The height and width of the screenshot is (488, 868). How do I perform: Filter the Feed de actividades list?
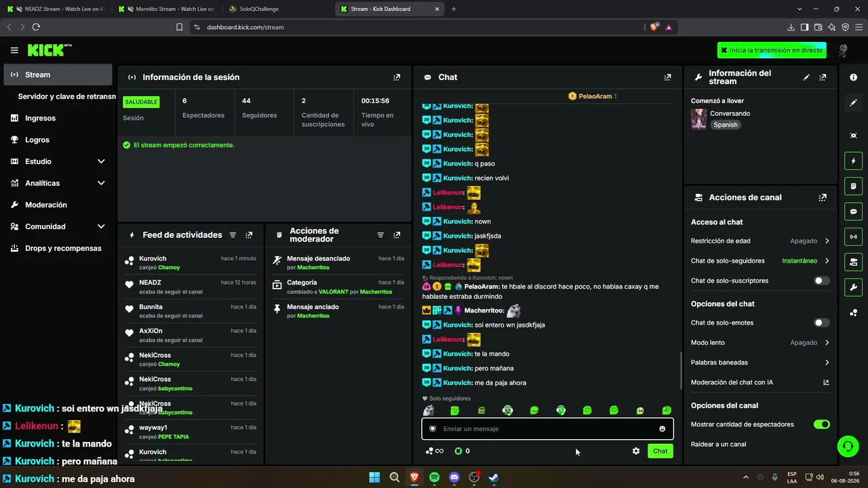click(x=233, y=235)
